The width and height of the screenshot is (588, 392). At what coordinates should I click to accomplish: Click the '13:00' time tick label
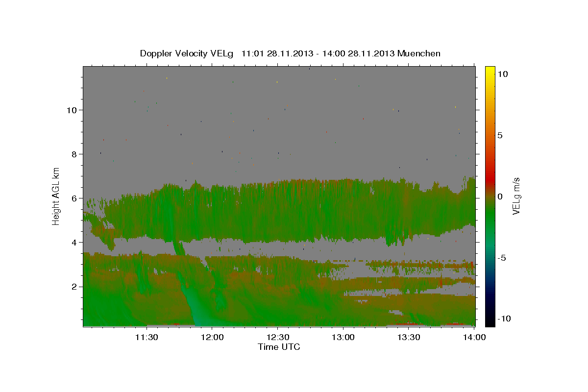tap(343, 338)
